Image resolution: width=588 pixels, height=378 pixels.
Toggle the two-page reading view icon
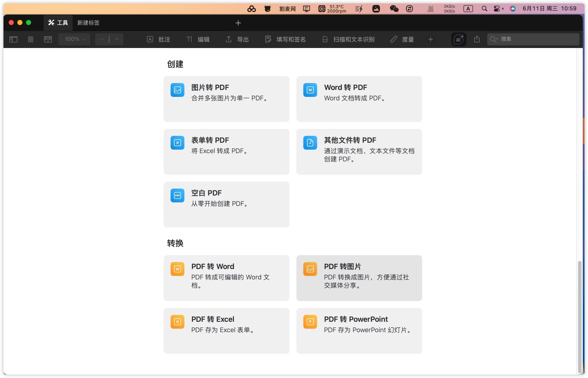click(x=48, y=39)
